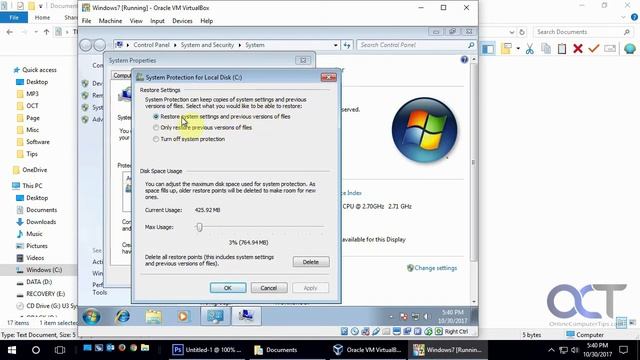This screenshot has width=640, height=360.
Task: Open VirtualBox Input menu
Action: [x=157, y=21]
